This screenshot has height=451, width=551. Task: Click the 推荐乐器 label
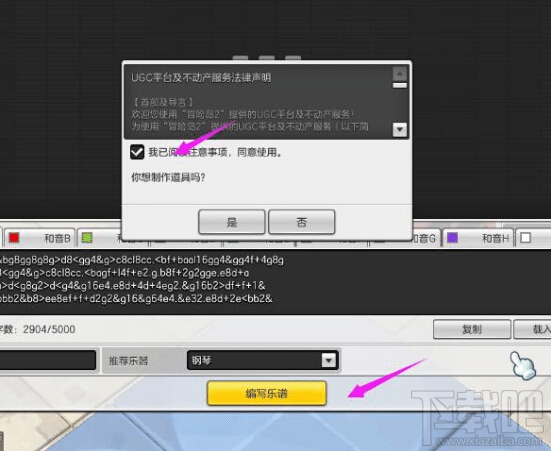pos(128,361)
